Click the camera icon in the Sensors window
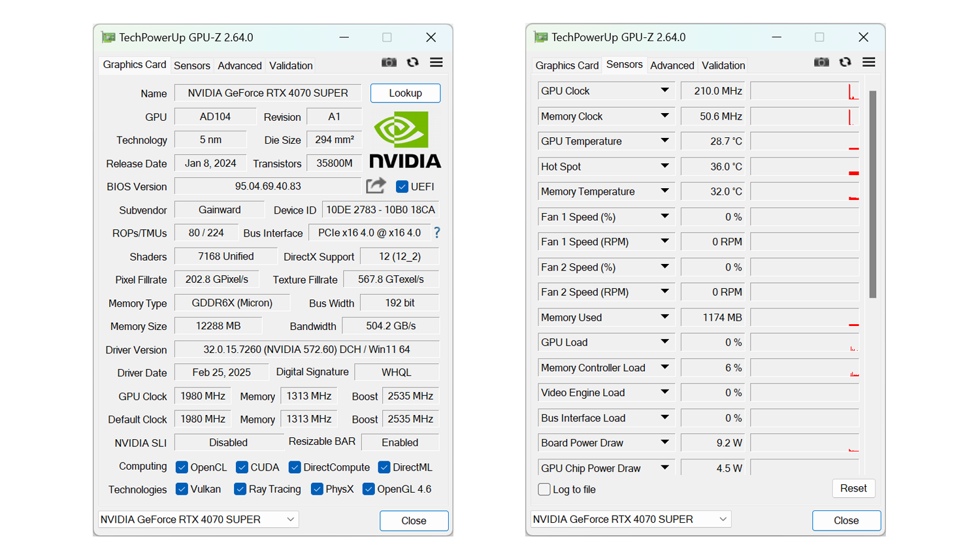Screen dimensions: 980x560 (x=821, y=62)
